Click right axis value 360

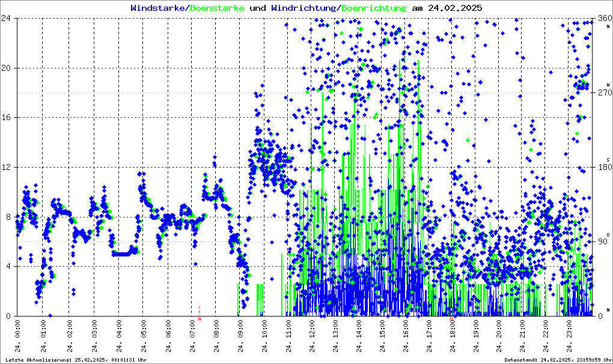(x=605, y=18)
